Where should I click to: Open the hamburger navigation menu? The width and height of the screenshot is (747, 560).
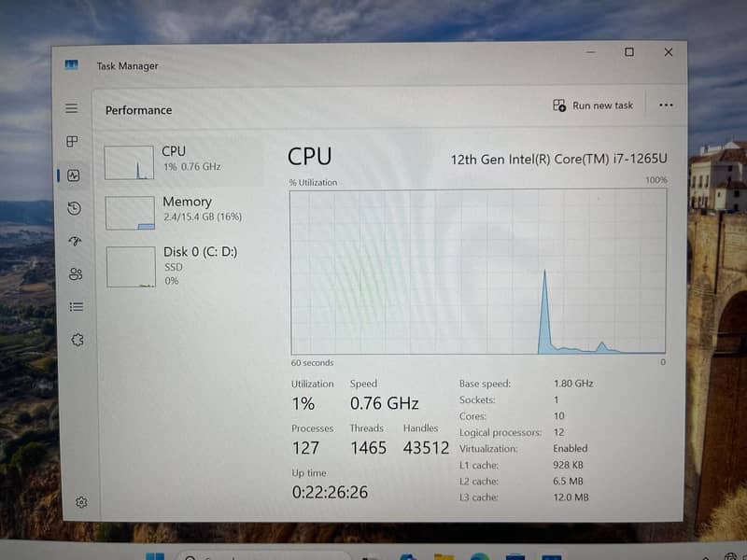[72, 108]
